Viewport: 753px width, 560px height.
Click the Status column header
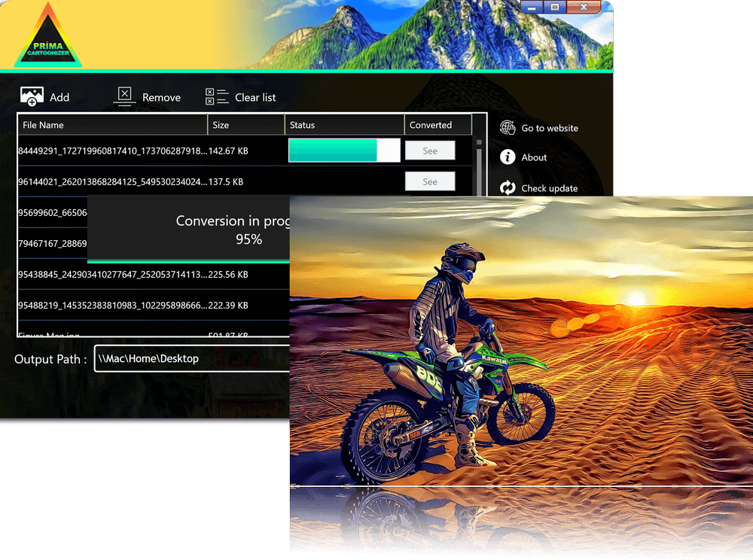click(344, 125)
